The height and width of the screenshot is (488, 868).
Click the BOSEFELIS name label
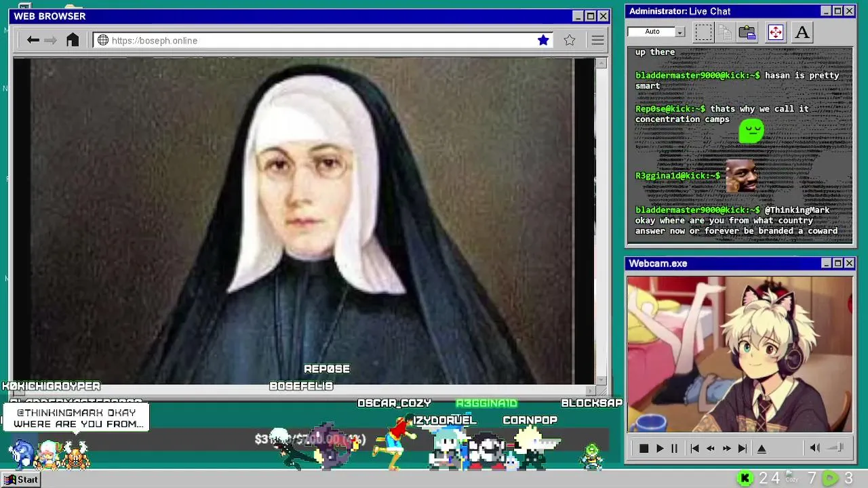(301, 386)
